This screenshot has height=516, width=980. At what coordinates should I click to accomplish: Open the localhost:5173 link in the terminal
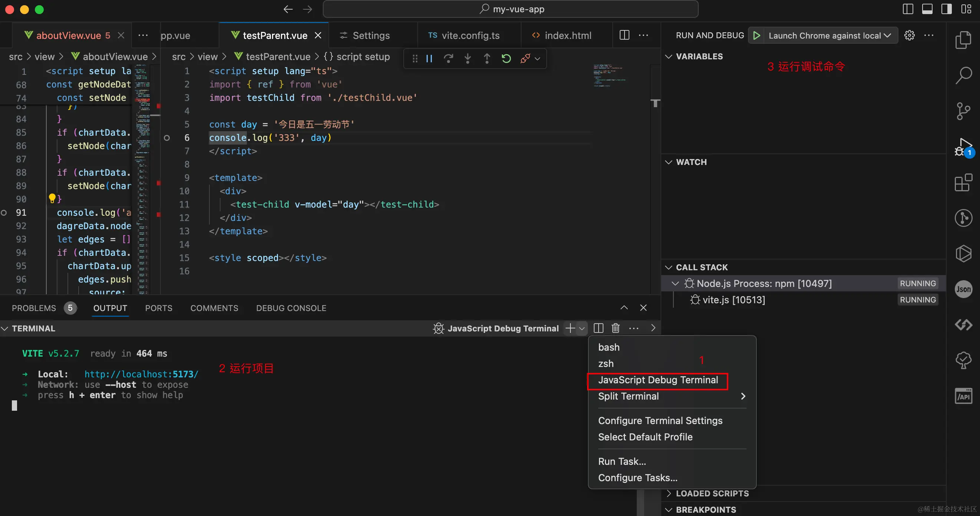click(141, 374)
